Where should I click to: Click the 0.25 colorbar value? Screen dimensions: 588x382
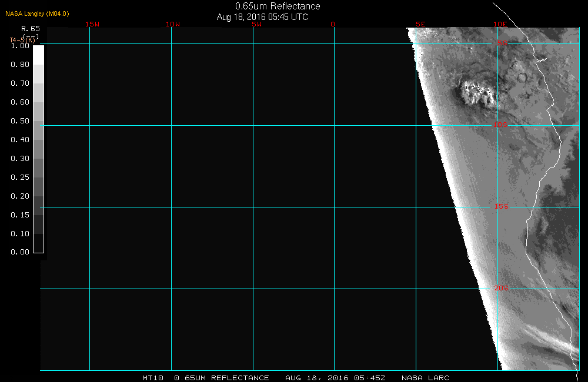pyautogui.click(x=20, y=177)
